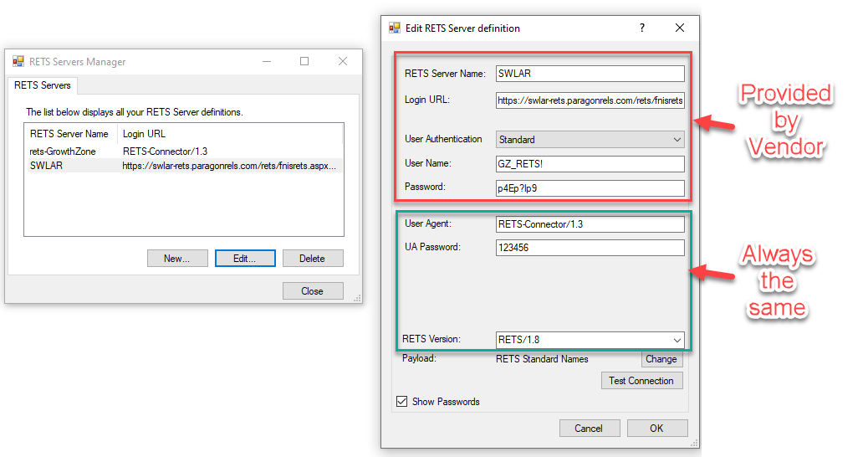Minimize the RETS Servers Manager window
The height and width of the screenshot is (457, 868).
coord(267,61)
